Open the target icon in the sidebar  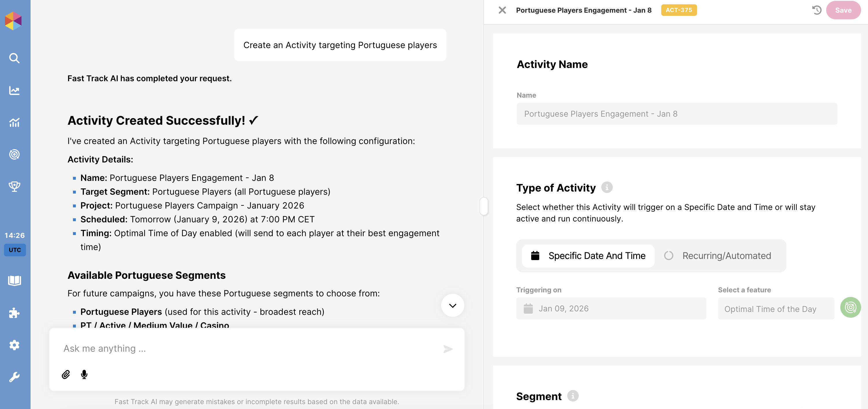point(14,154)
